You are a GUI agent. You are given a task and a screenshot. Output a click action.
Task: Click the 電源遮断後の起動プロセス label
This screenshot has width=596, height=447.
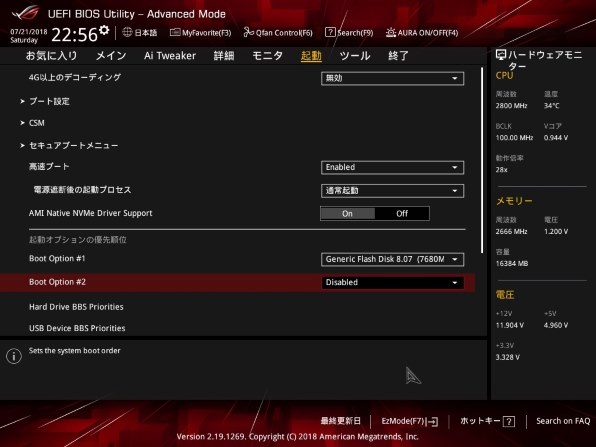click(x=82, y=190)
